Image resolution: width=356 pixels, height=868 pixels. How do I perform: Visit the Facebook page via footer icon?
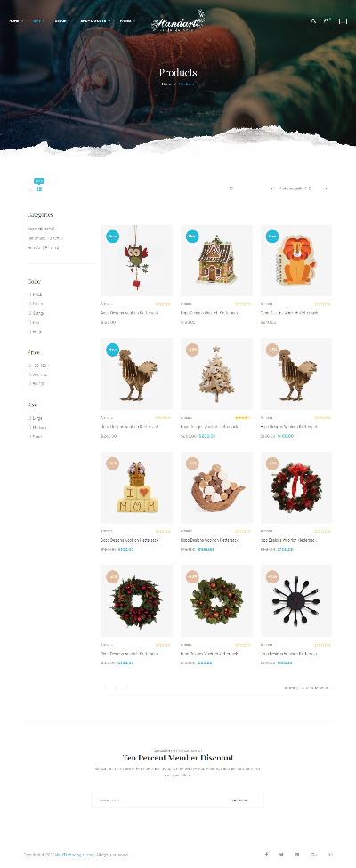pos(266,855)
